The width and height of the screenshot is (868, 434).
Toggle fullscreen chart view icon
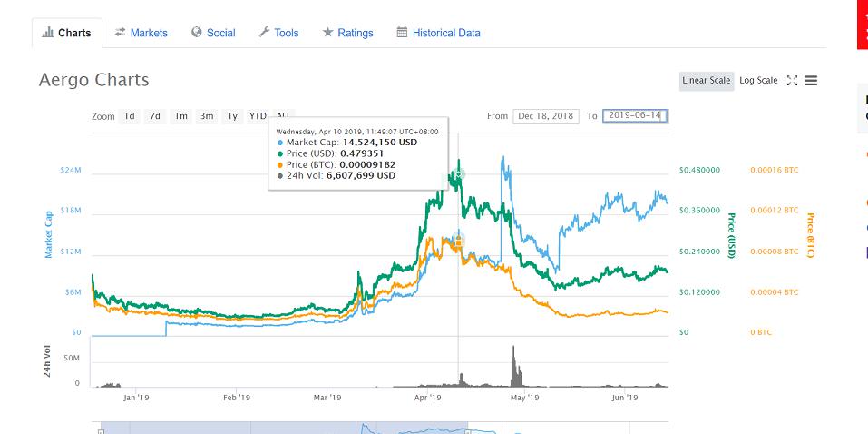[x=792, y=81]
